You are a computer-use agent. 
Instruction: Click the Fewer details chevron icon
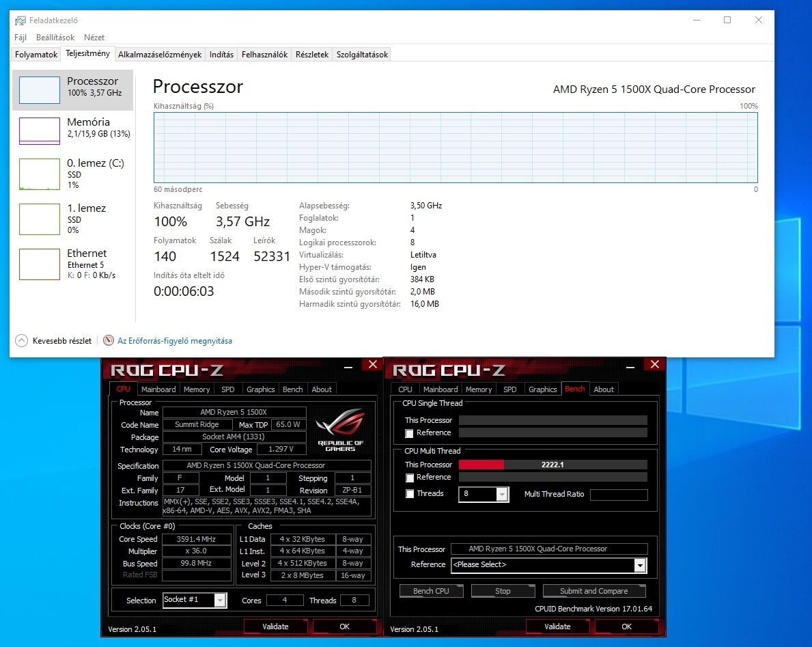click(21, 340)
